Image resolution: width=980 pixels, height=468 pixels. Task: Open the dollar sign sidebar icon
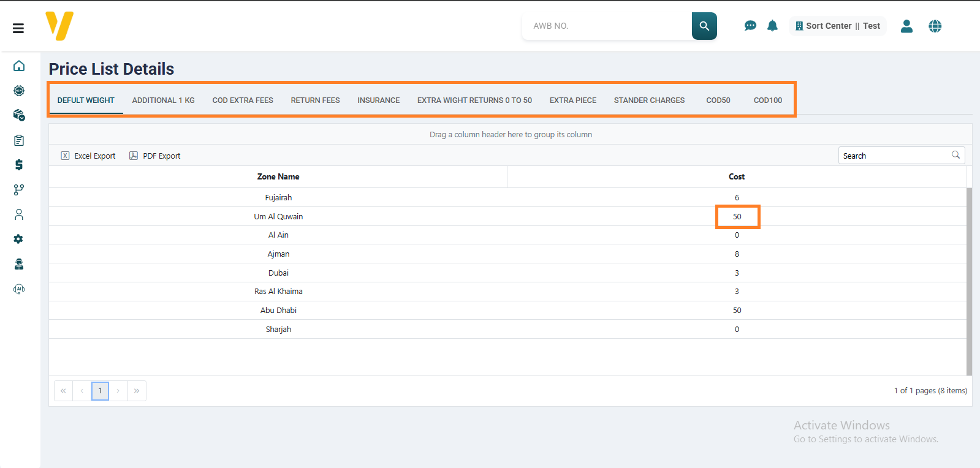tap(19, 165)
